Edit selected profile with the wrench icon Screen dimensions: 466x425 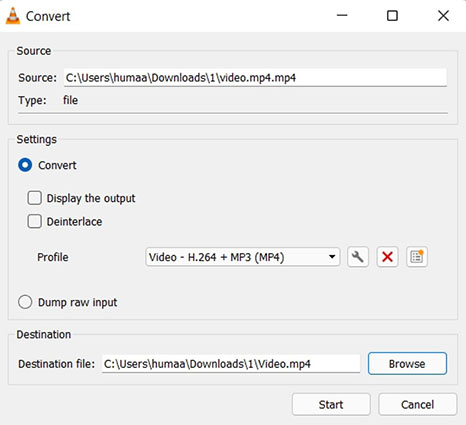coord(358,257)
